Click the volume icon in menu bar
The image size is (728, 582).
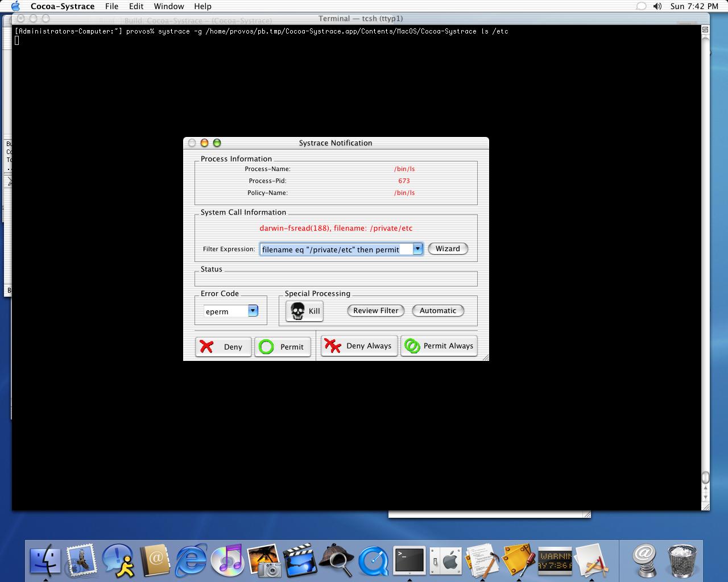657,6
